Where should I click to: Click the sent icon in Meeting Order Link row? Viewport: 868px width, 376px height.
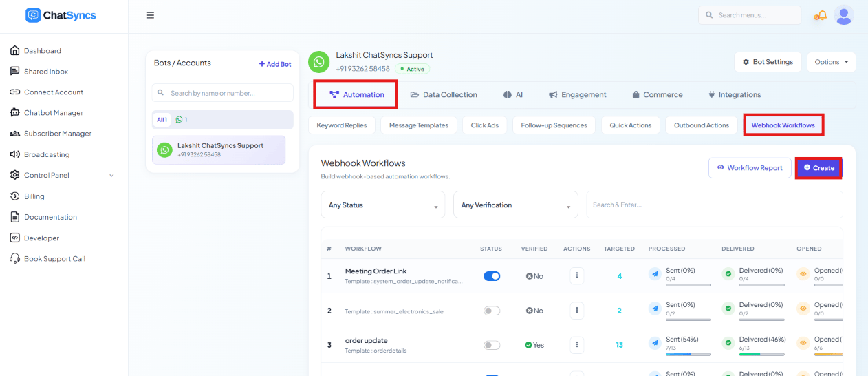655,274
